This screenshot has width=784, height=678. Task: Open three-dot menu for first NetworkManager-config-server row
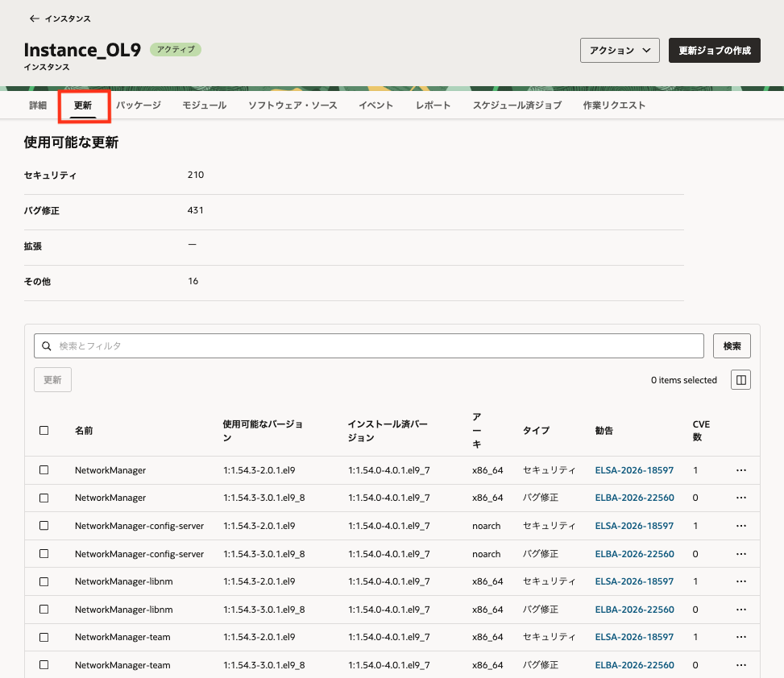pos(741,526)
